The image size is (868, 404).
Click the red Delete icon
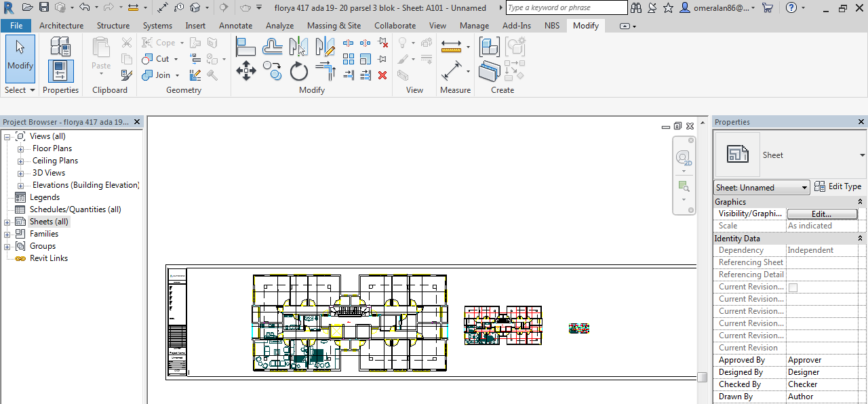(382, 75)
